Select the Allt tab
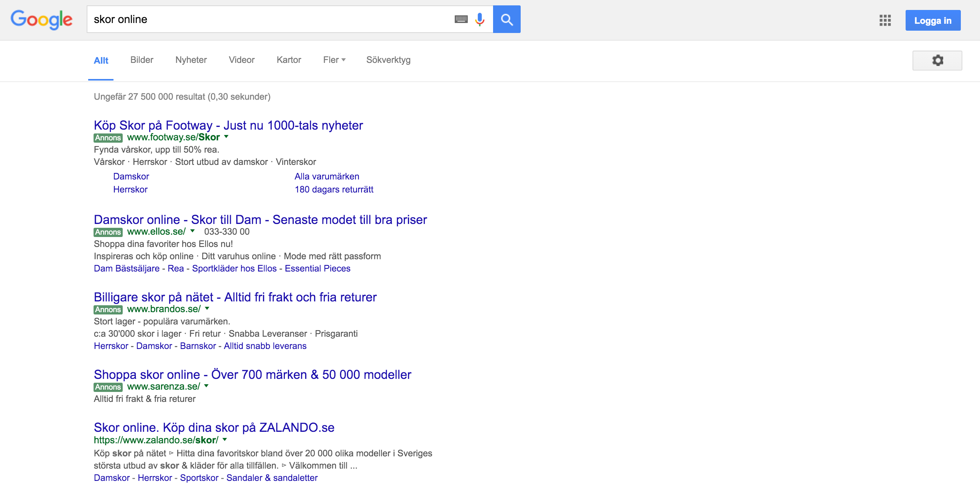This screenshot has height=497, width=980. click(x=101, y=60)
